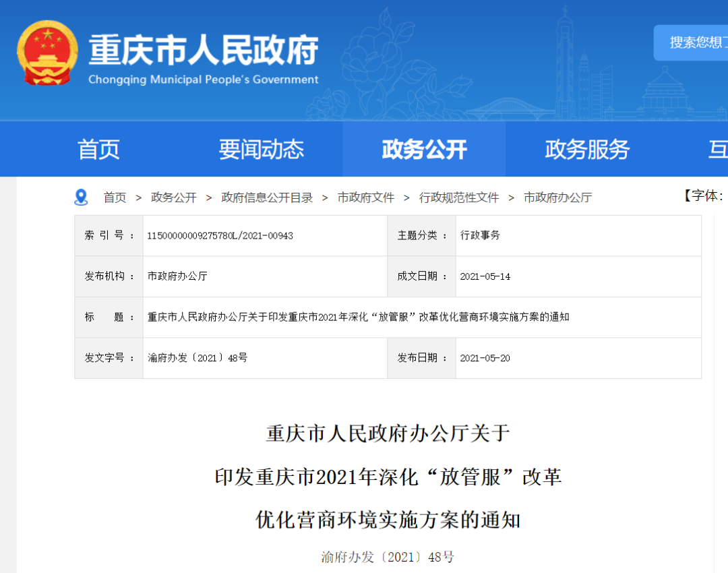728x573 pixels.
Task: Switch to the 首页 navigation tab
Action: 98,149
